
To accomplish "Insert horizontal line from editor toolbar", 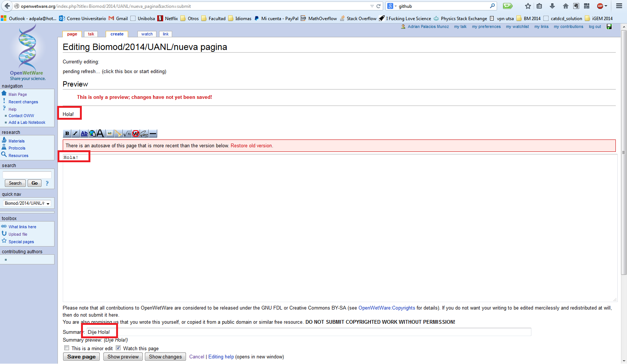I will click(x=153, y=134).
